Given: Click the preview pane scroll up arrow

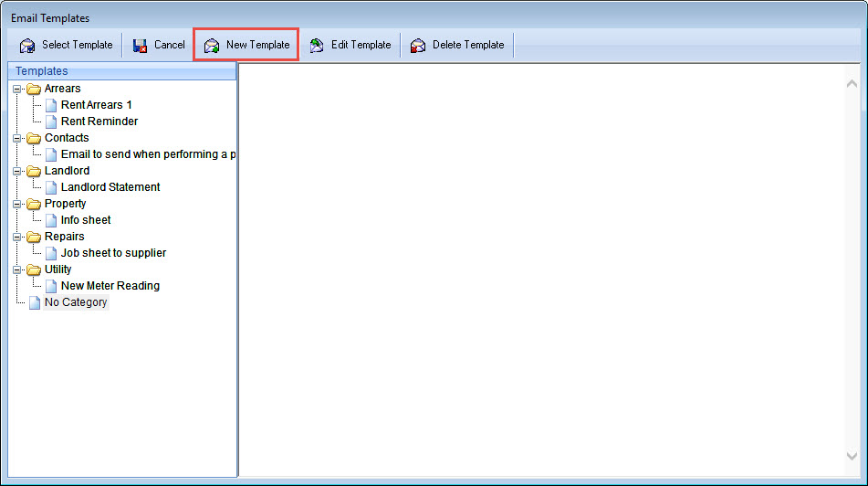Looking at the screenshot, I should (x=852, y=84).
